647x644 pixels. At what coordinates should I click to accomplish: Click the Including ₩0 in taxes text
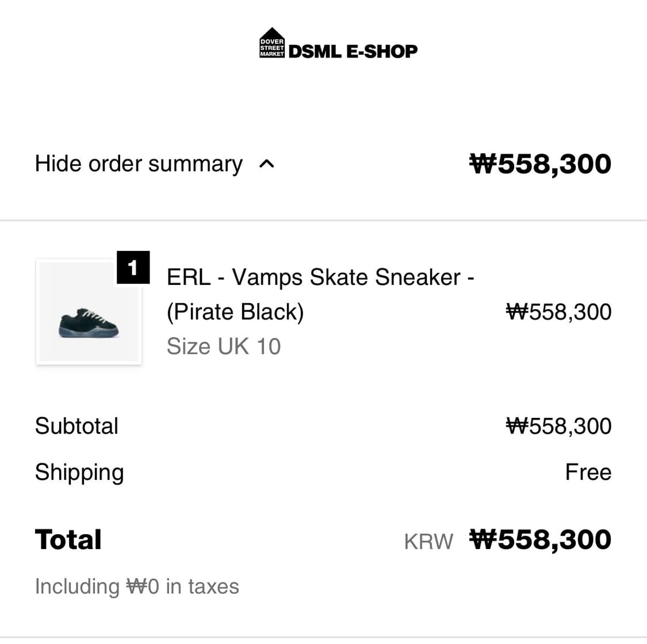137,586
